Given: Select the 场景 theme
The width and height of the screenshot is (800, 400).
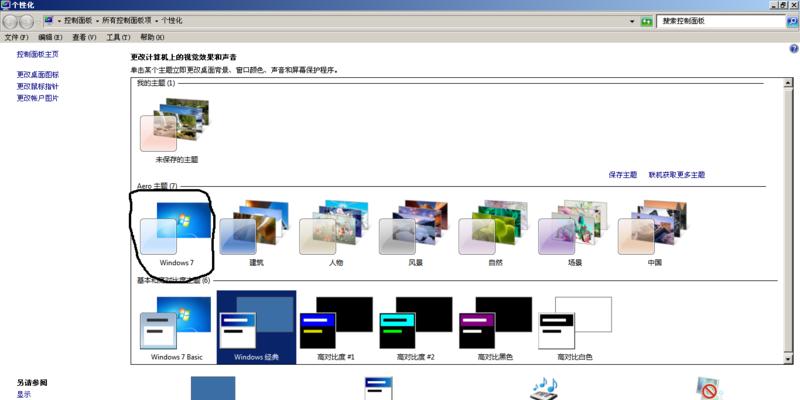Looking at the screenshot, I should click(574, 234).
